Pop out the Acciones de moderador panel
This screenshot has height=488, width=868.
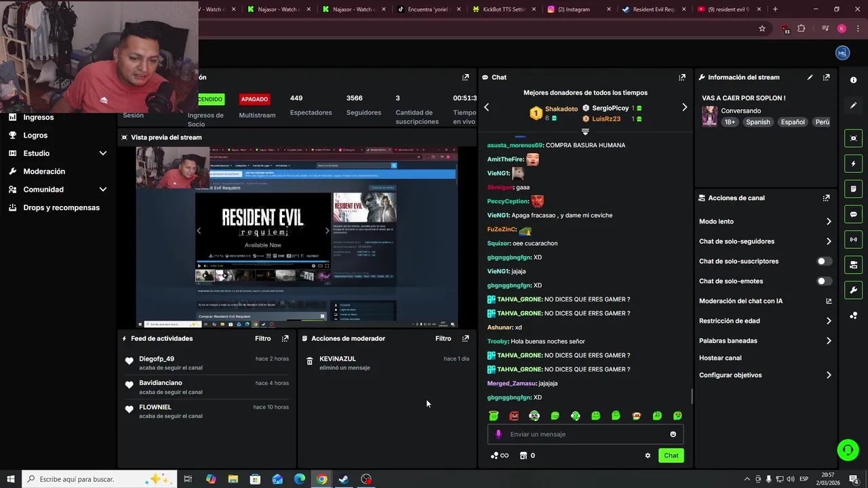465,338
